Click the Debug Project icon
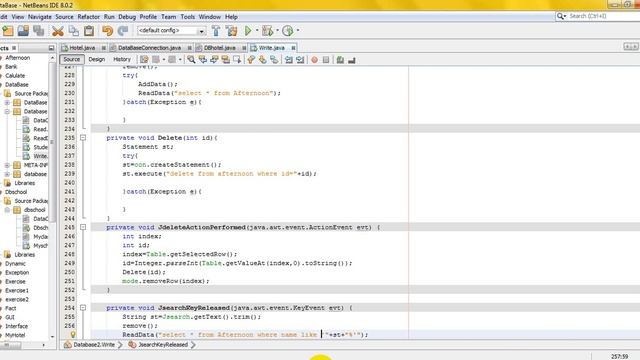 (267, 31)
